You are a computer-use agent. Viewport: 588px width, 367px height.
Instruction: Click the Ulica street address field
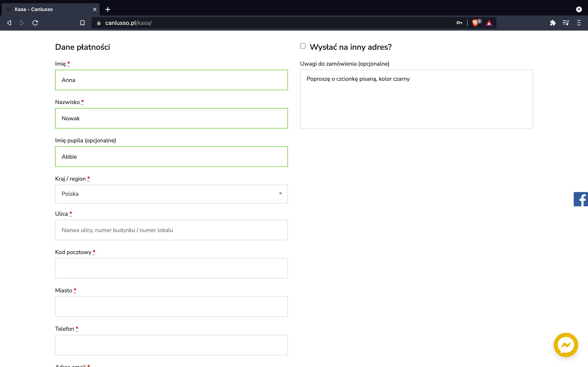point(171,230)
